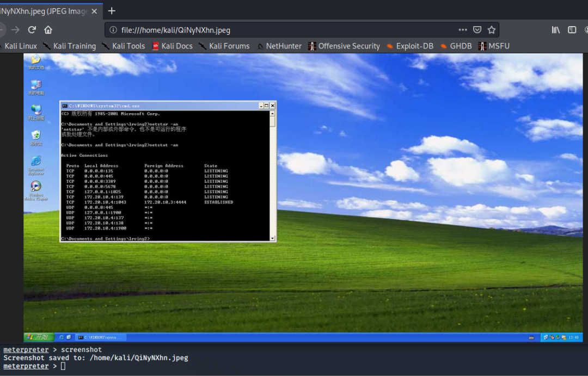Go to the Firefox home page icon

48,29
